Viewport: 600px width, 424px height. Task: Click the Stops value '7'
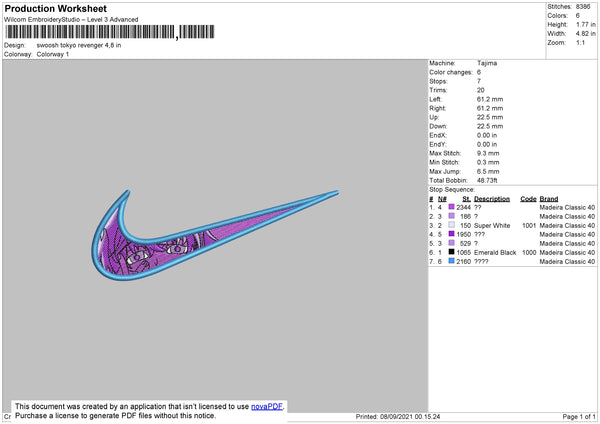(x=479, y=81)
